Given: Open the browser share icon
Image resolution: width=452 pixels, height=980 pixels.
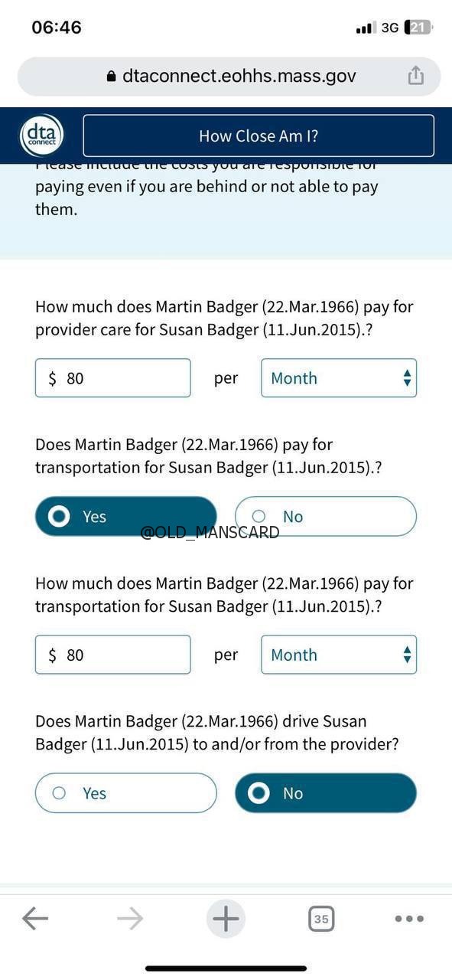Looking at the screenshot, I should click(415, 75).
